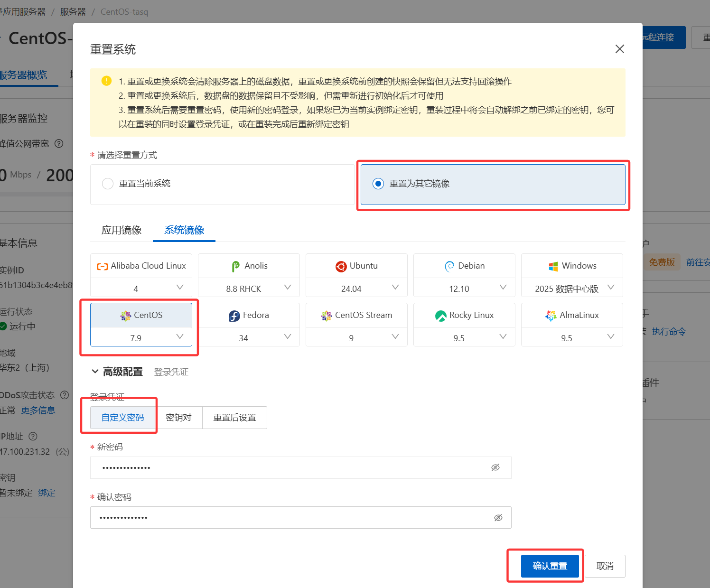710x588 pixels.
Task: Select the Ubuntu image card title
Action: click(364, 266)
